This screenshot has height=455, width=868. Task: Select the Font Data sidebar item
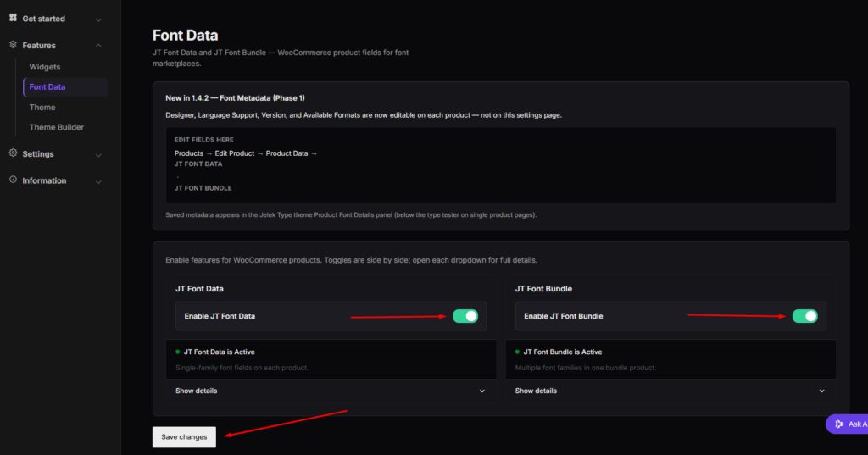click(x=65, y=87)
